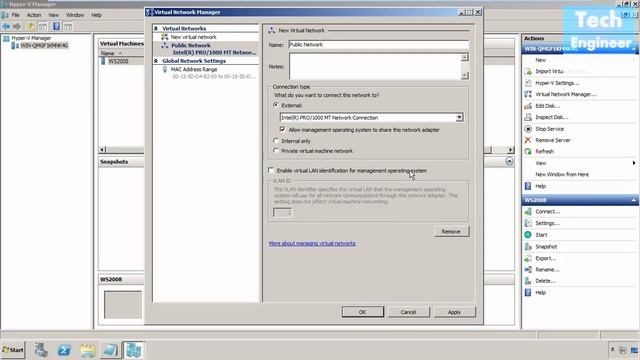Click the Snapshot action icon
Viewport: 640px width, 360px height.
(x=528, y=247)
